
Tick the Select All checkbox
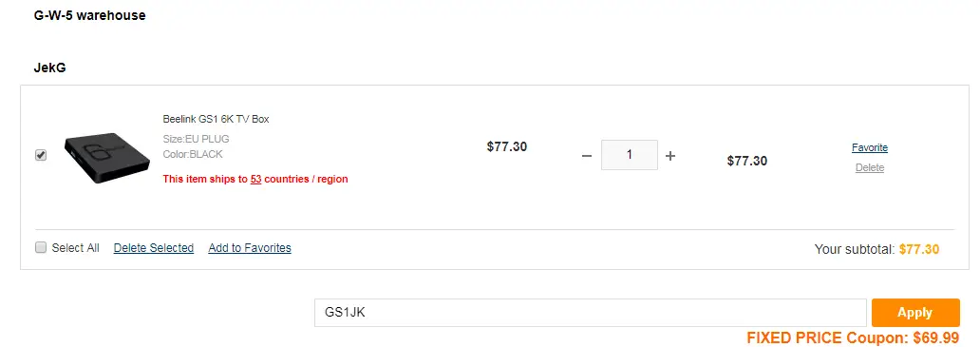(x=41, y=247)
